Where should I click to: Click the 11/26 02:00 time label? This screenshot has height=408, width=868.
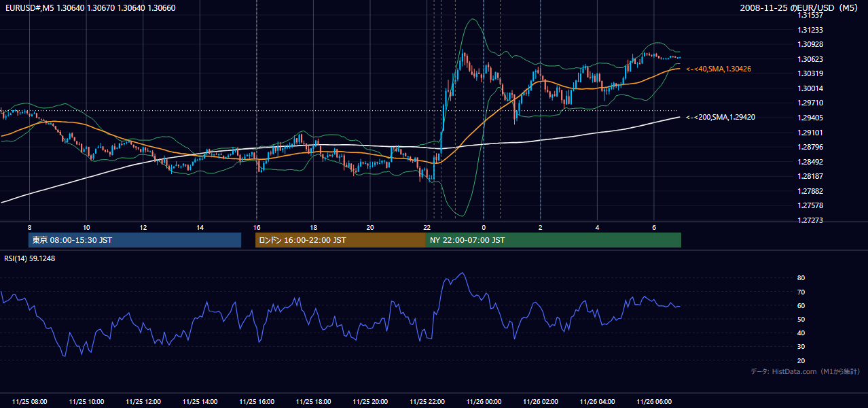coord(540,402)
